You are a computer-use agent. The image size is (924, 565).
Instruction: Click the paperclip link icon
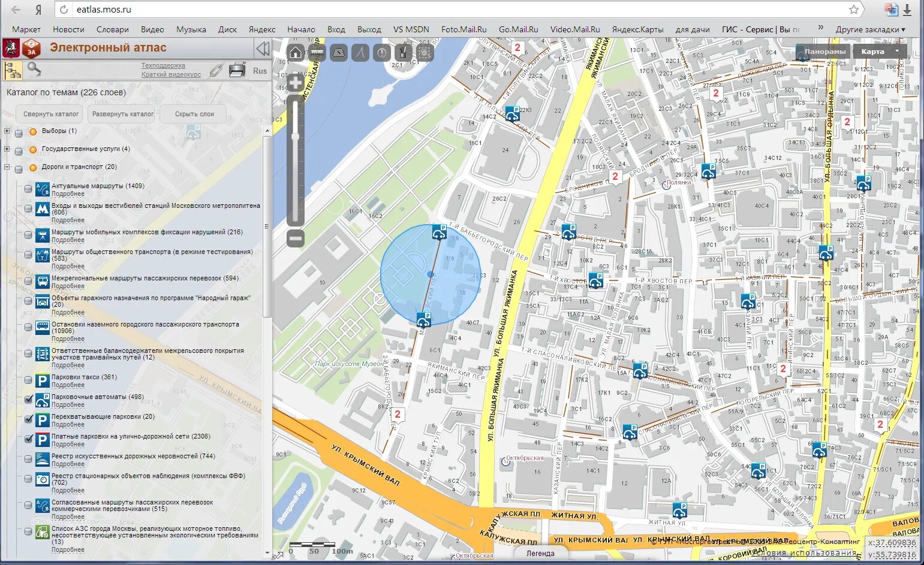click(216, 71)
